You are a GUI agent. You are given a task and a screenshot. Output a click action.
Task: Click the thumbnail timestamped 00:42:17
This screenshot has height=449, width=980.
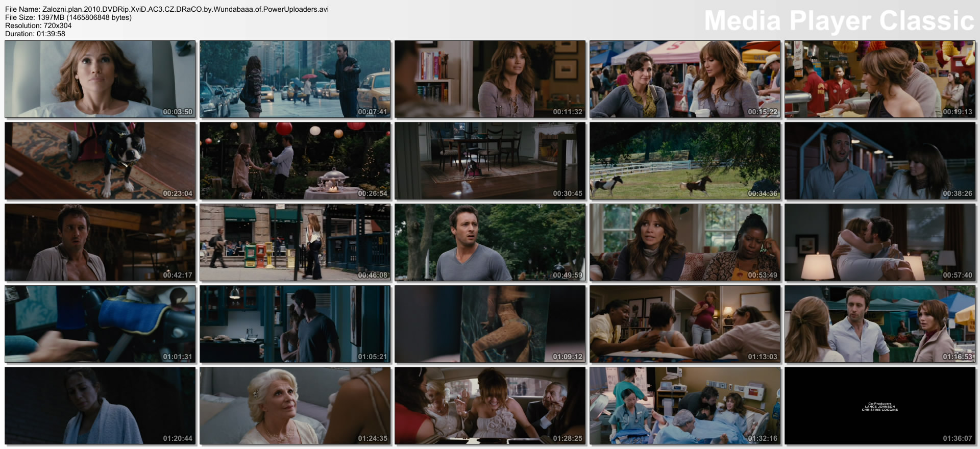point(100,242)
